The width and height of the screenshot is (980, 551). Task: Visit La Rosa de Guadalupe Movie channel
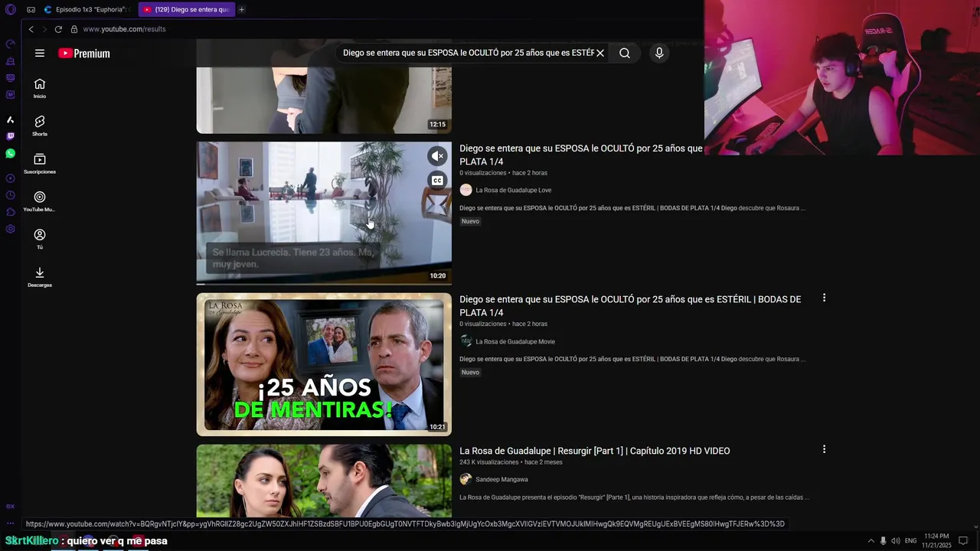pyautogui.click(x=515, y=341)
